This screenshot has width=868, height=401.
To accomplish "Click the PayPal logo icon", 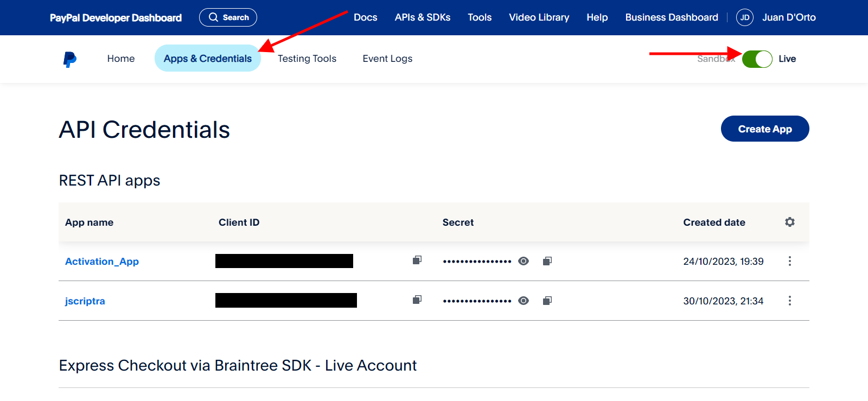I will [70, 59].
